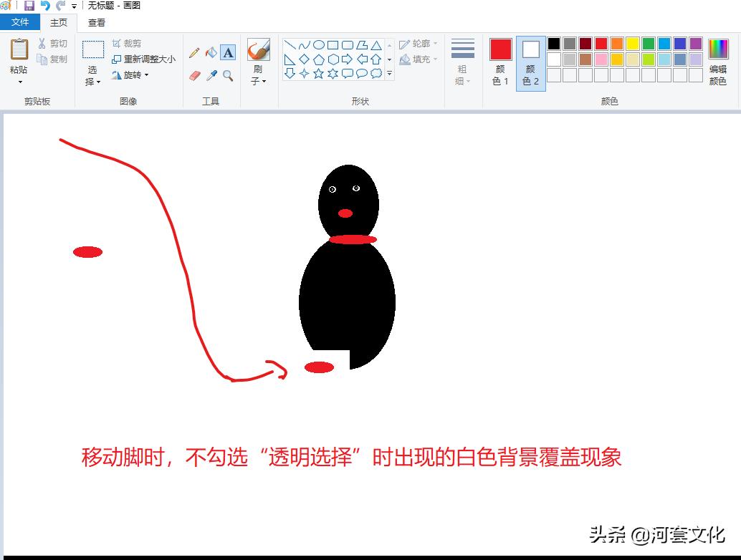Pick the Eraser tool

[194, 75]
